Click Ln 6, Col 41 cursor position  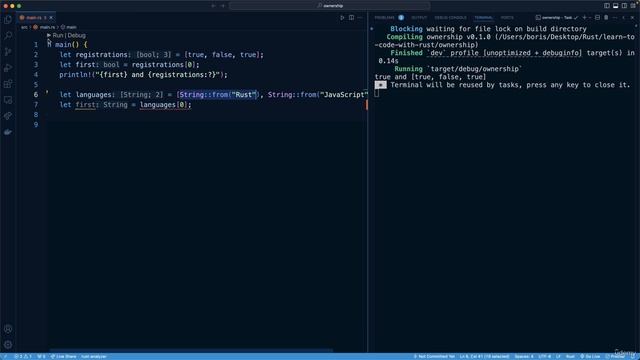[484, 356]
